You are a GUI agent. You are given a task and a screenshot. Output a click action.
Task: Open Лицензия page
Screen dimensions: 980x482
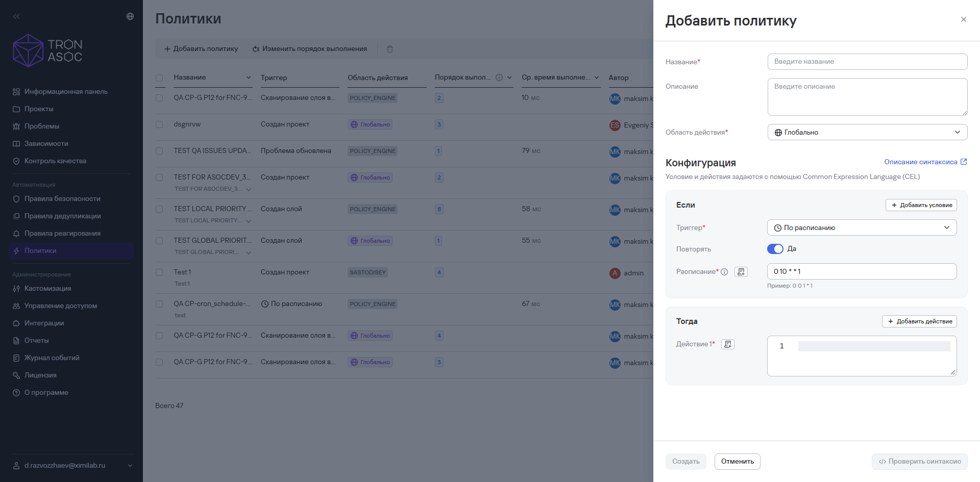40,375
